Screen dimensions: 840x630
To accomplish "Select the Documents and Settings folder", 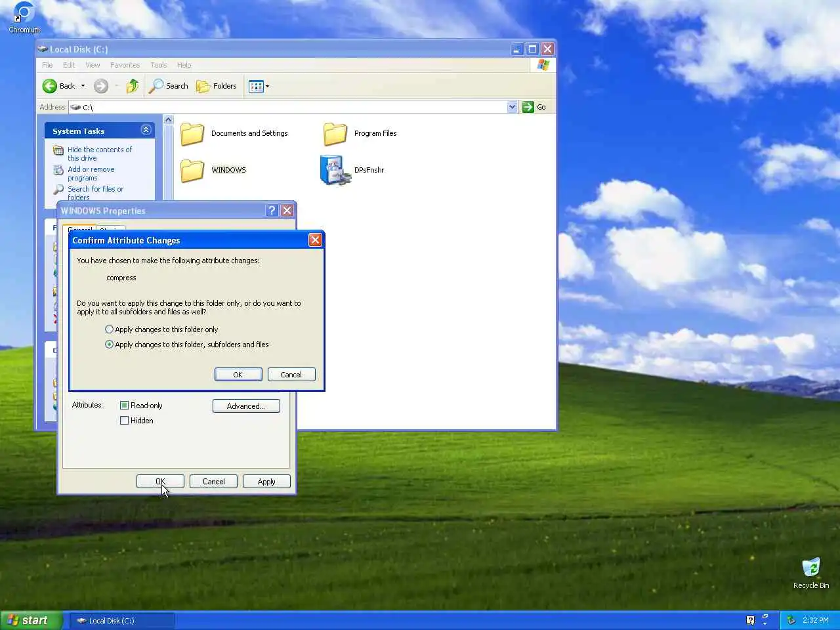I will (x=234, y=133).
